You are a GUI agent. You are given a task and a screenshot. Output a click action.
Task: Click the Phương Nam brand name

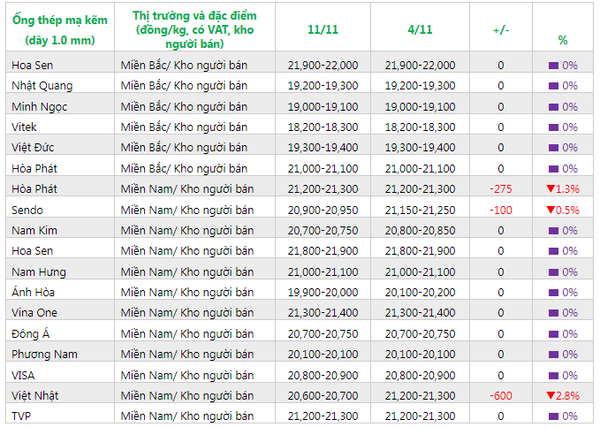click(41, 354)
